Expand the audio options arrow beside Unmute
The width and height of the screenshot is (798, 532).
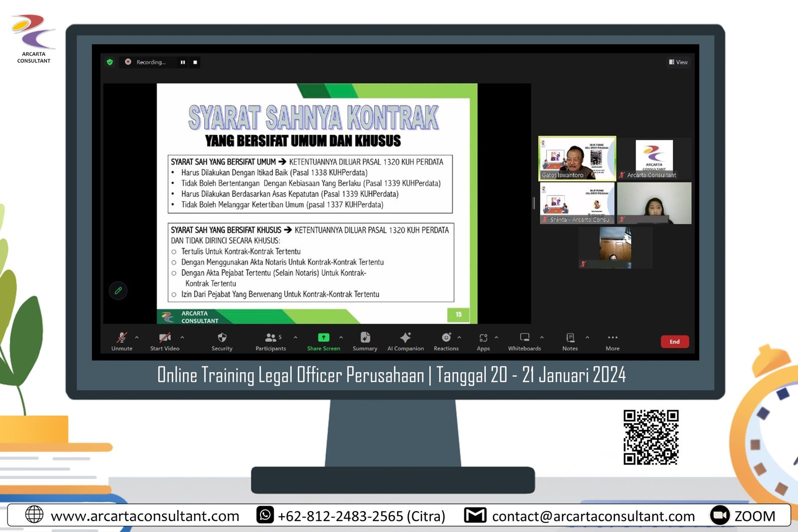137,338
